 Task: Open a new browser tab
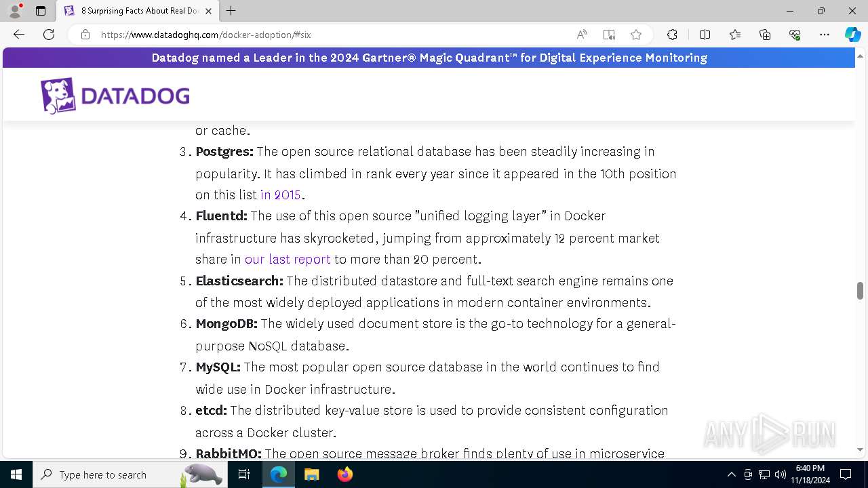point(231,11)
